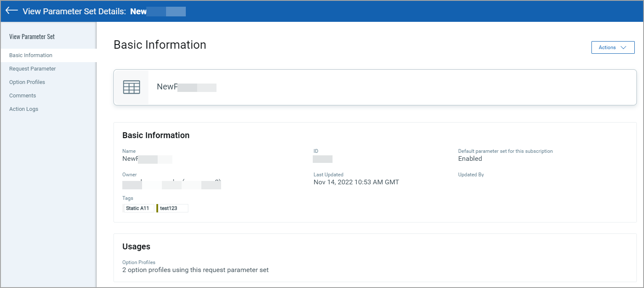Open Request Parameter section
This screenshot has width=644, height=288.
coord(32,69)
